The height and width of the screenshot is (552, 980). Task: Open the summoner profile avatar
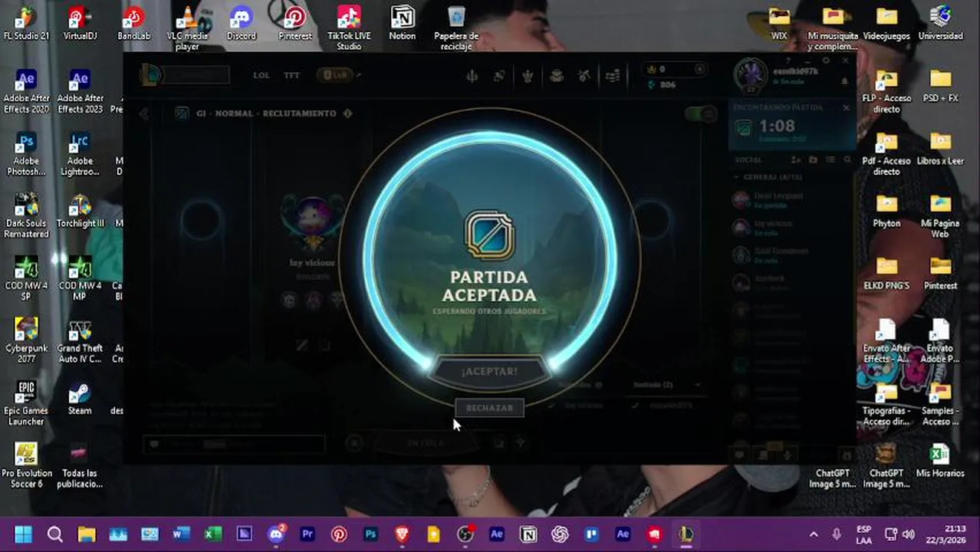coord(750,74)
